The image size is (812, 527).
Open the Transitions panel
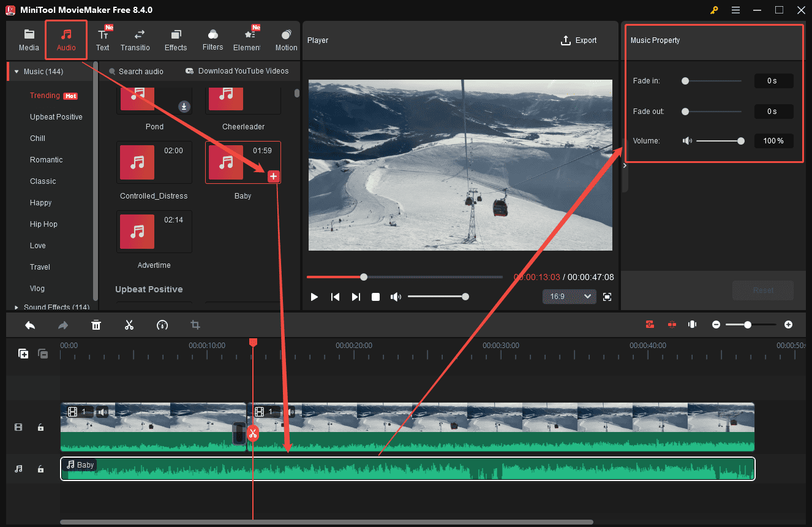(x=135, y=39)
